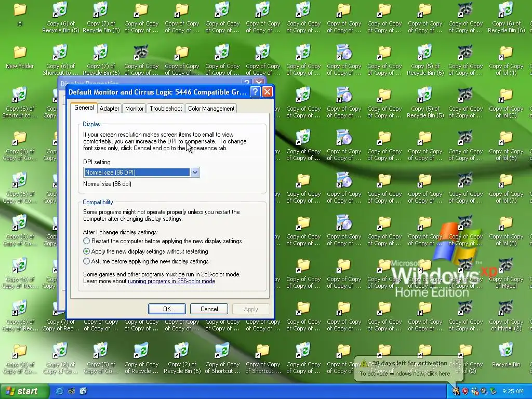532x399 pixels.
Task: Choose Apply new display settings without restarting
Action: tap(145, 251)
